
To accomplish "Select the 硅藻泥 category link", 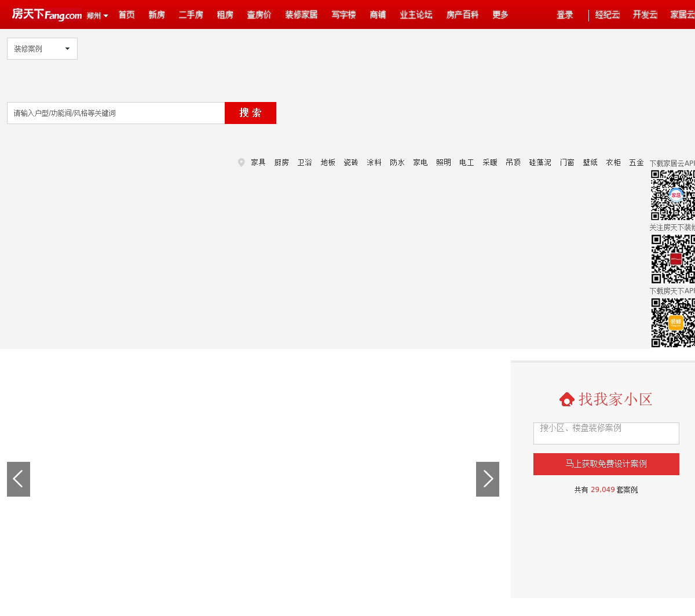I will [x=540, y=163].
